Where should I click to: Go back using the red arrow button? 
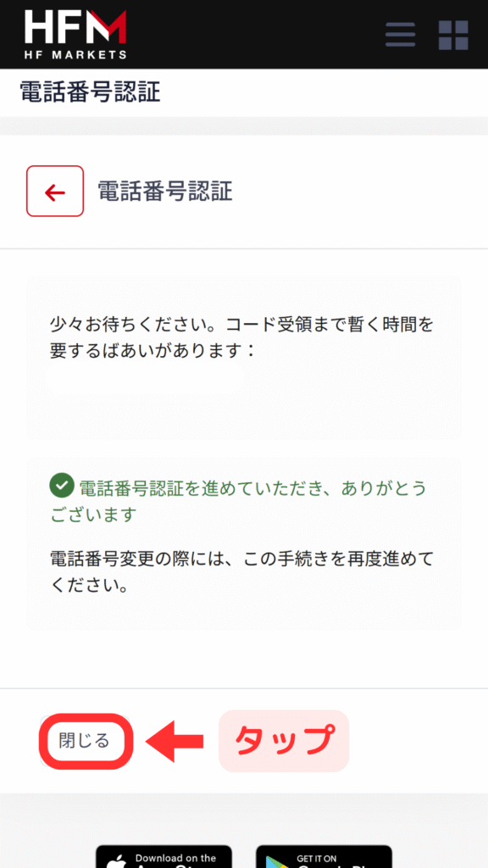click(55, 191)
